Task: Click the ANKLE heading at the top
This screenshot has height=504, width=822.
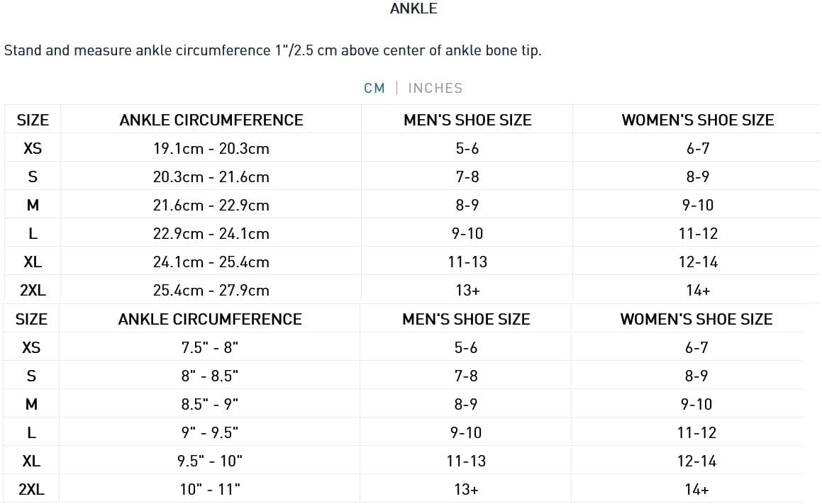Action: tap(413, 9)
